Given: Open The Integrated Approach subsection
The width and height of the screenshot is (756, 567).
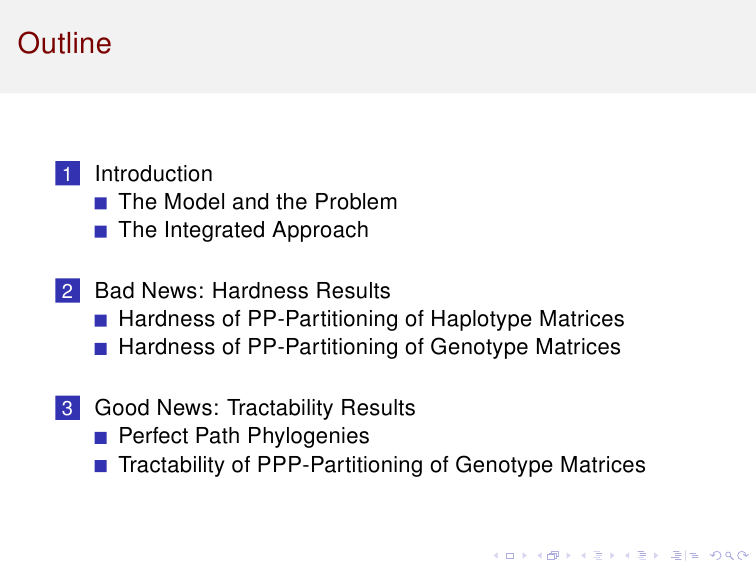Looking at the screenshot, I should pos(243,230).
